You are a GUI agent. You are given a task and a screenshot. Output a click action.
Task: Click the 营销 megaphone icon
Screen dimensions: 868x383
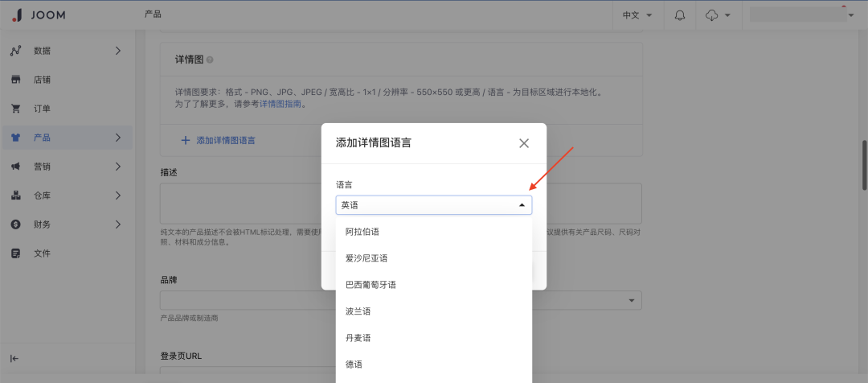tap(16, 167)
